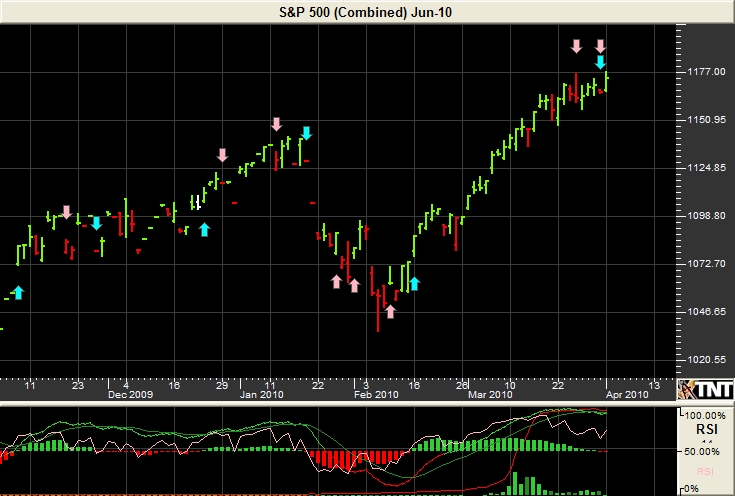
Task: Click the pink up arrow at the February low
Action: pyautogui.click(x=390, y=311)
